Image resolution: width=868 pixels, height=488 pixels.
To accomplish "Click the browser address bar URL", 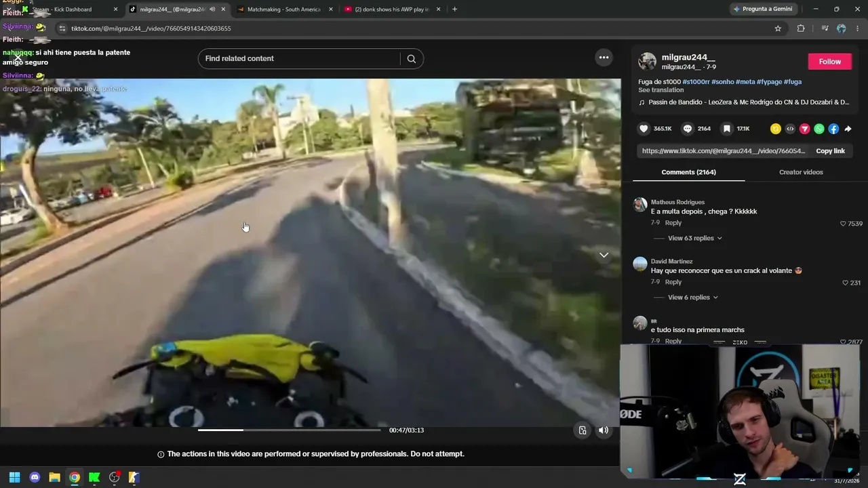I will pyautogui.click(x=151, y=28).
